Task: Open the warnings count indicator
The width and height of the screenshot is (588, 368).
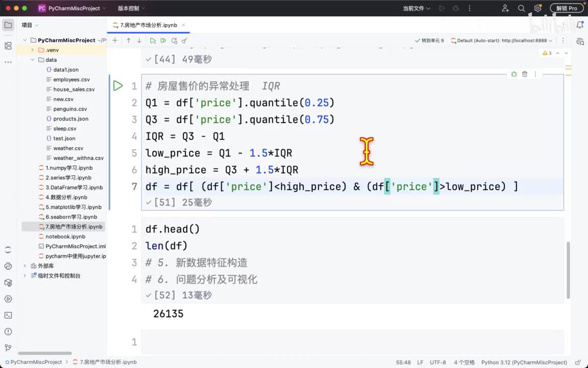Action: point(547,53)
